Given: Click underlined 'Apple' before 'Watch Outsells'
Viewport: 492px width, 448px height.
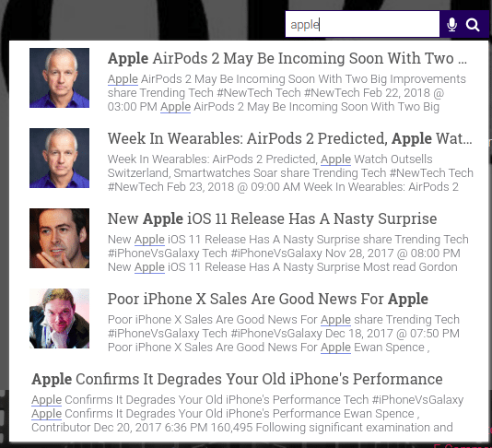Looking at the screenshot, I should [335, 159].
